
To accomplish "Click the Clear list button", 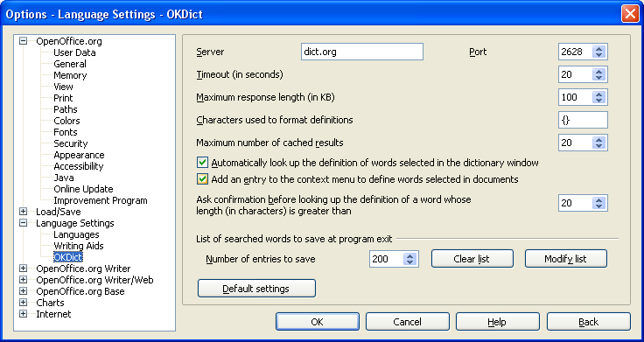I will tap(472, 259).
